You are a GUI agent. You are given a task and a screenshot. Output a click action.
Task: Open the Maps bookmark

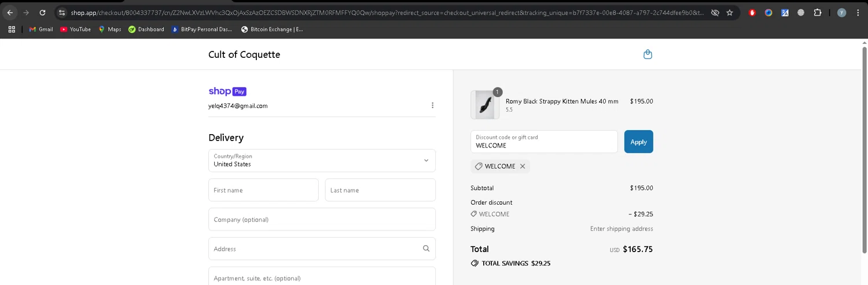[x=110, y=29]
